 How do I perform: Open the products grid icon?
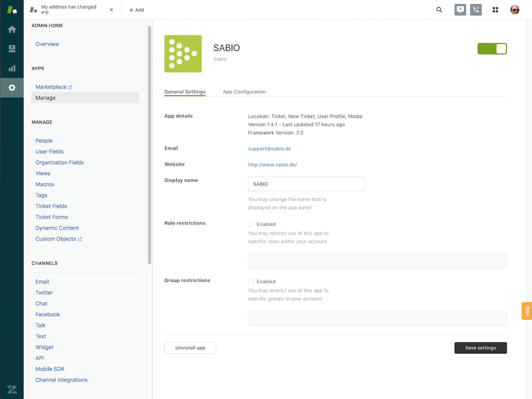pyautogui.click(x=495, y=10)
